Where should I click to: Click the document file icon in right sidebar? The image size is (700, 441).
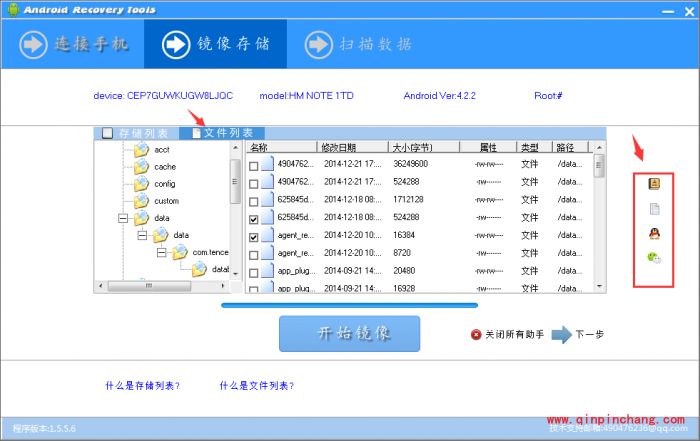(x=655, y=209)
